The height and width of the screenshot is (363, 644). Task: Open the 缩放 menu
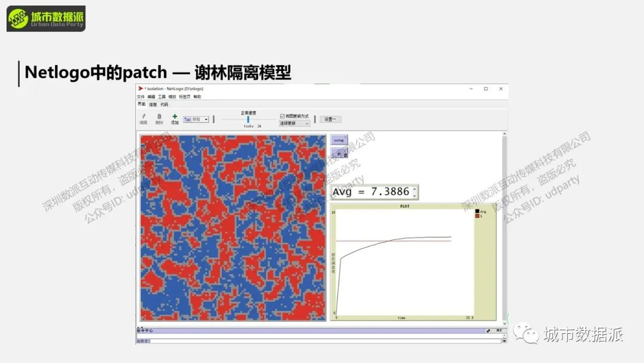172,97
